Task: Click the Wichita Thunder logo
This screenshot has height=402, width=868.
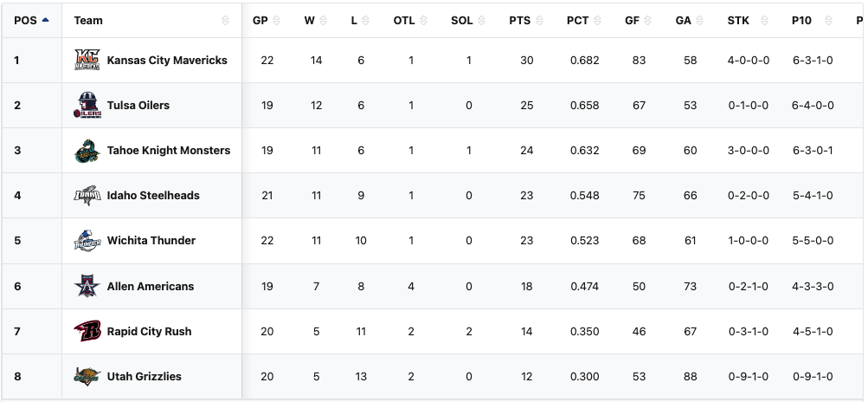Action: click(87, 241)
